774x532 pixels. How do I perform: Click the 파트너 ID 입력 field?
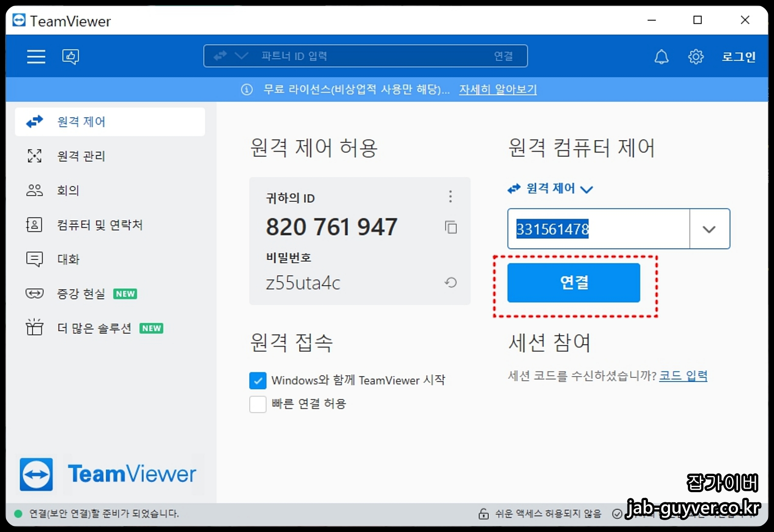[x=365, y=56]
